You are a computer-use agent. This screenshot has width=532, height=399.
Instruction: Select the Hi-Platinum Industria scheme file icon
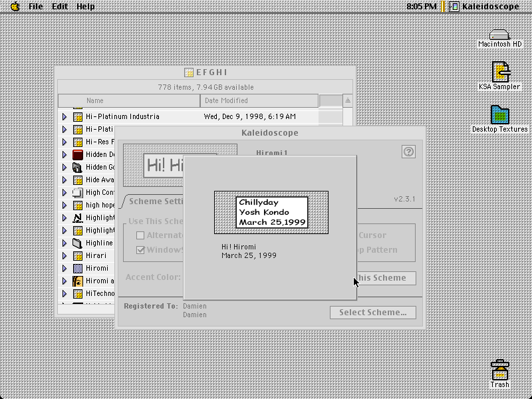(78, 117)
